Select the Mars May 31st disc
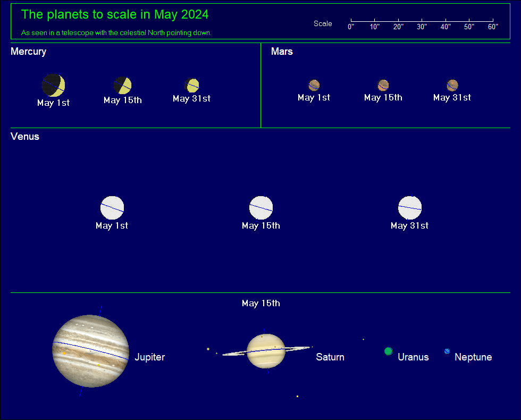 452,85
